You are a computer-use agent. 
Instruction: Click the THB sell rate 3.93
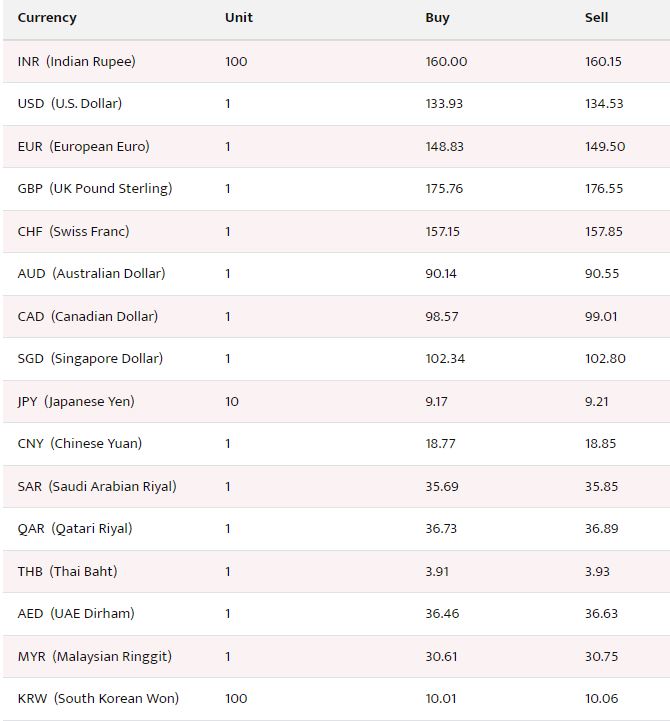pos(597,572)
